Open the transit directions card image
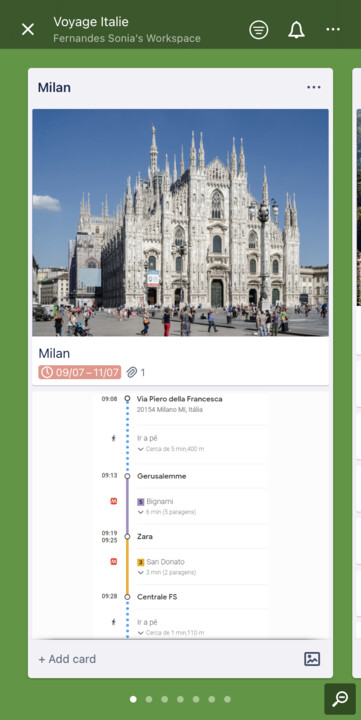The image size is (361, 720). coord(180,514)
